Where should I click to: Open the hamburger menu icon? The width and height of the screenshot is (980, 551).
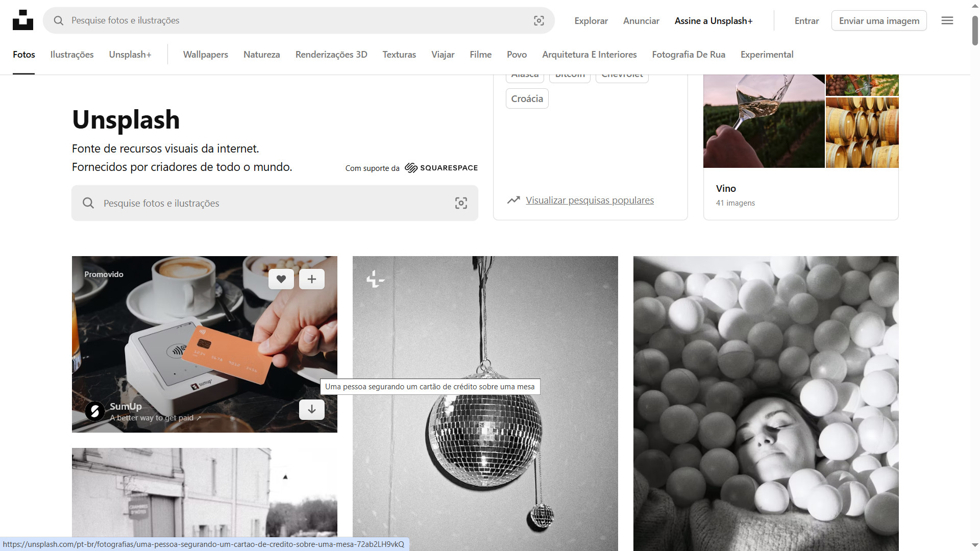click(947, 20)
